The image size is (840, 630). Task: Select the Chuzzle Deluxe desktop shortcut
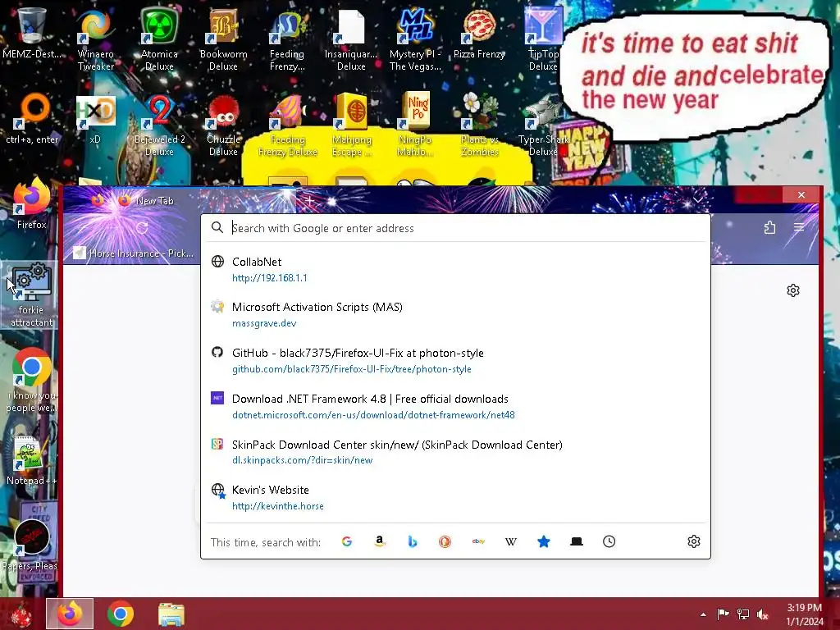coord(223,125)
